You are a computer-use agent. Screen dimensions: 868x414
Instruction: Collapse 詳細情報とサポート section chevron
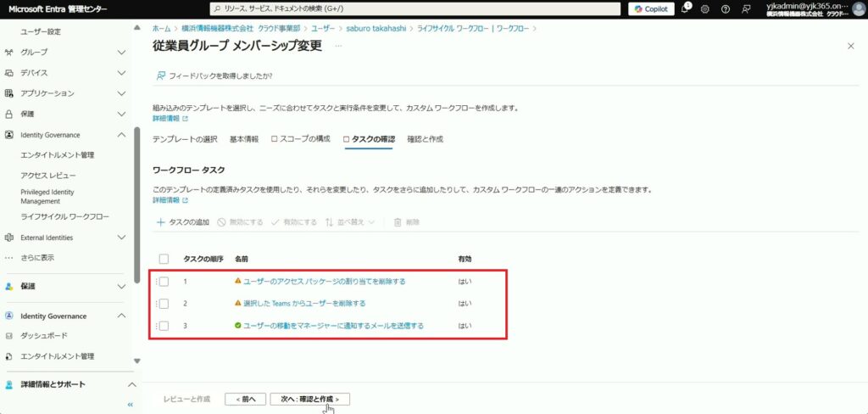(x=131, y=384)
